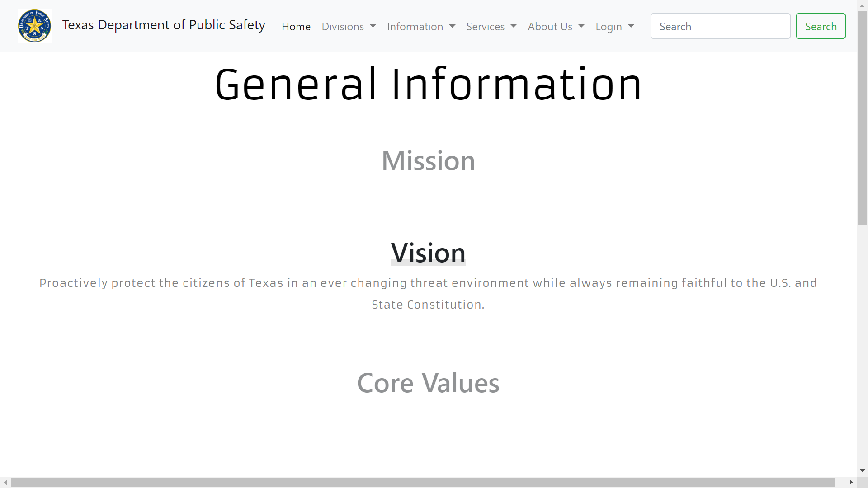Click the vertical scrollbar down arrow
The image size is (868, 488).
(862, 471)
